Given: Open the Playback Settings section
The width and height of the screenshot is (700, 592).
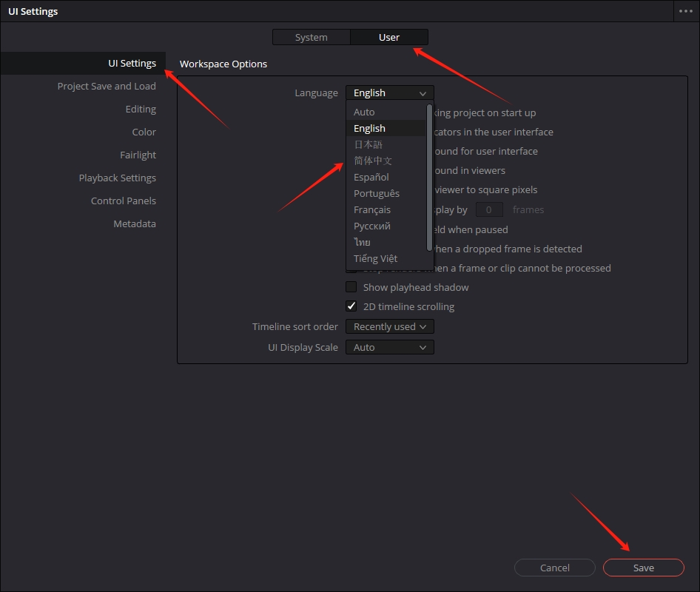Looking at the screenshot, I should pyautogui.click(x=117, y=178).
